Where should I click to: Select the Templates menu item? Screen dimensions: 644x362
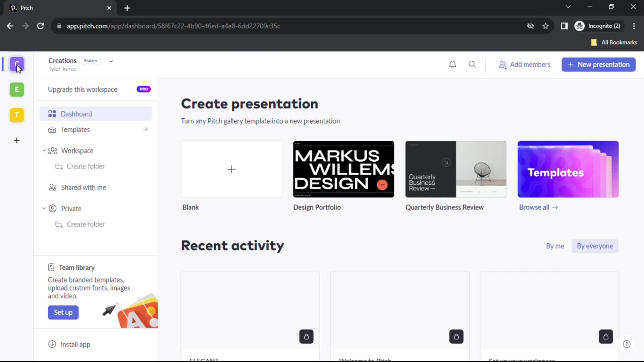[75, 129]
